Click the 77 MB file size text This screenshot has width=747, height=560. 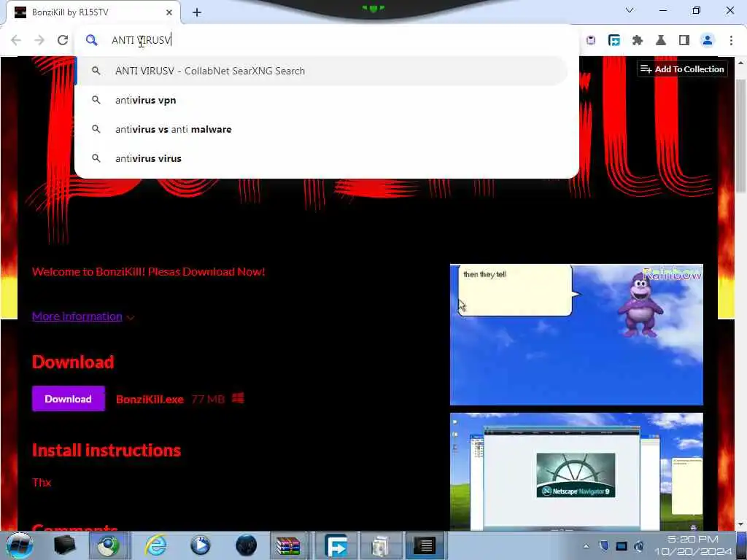click(x=208, y=399)
